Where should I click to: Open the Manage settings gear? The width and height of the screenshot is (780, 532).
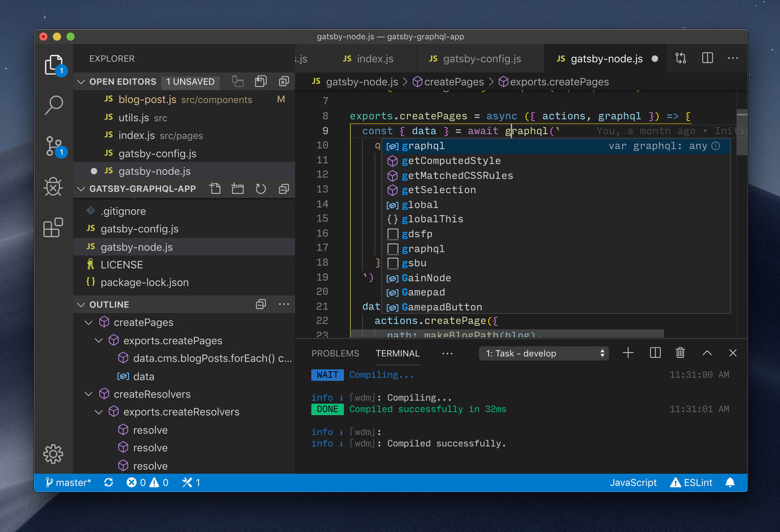(53, 454)
